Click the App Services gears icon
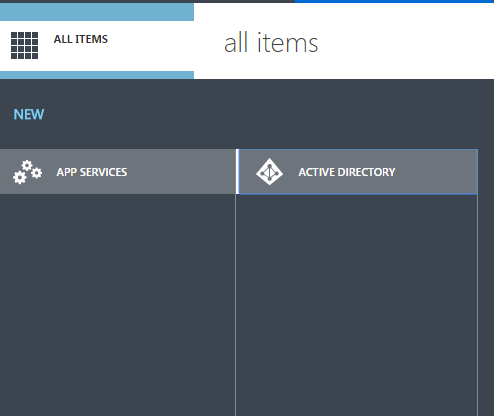Image resolution: width=494 pixels, height=416 pixels. (x=27, y=172)
